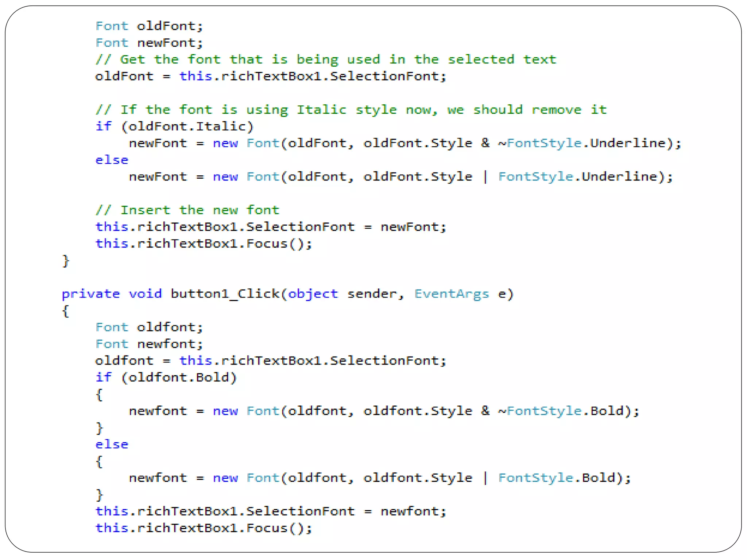Viewport: 747px width, 560px height.
Task: Click the 'void' keyword in method signature
Action: click(x=145, y=294)
